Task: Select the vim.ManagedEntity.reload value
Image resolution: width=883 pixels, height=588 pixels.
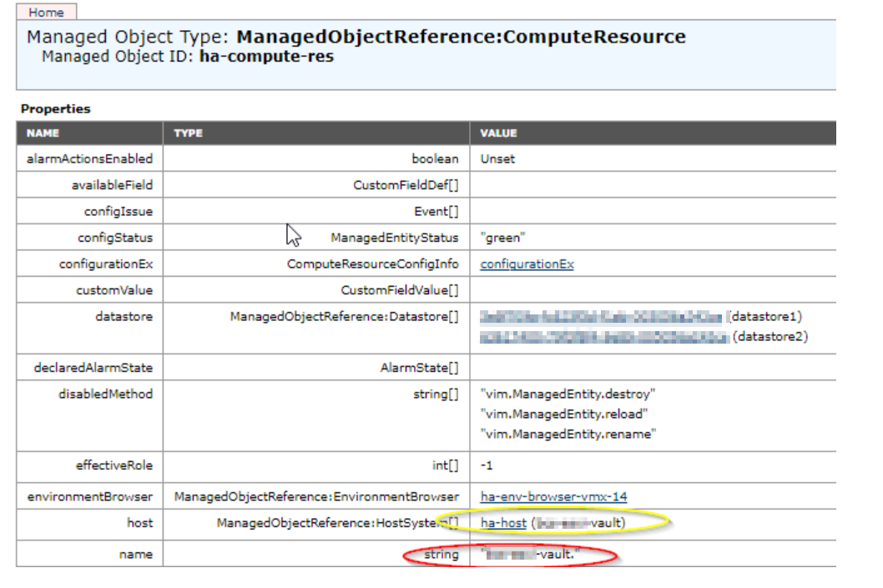Action: point(564,414)
